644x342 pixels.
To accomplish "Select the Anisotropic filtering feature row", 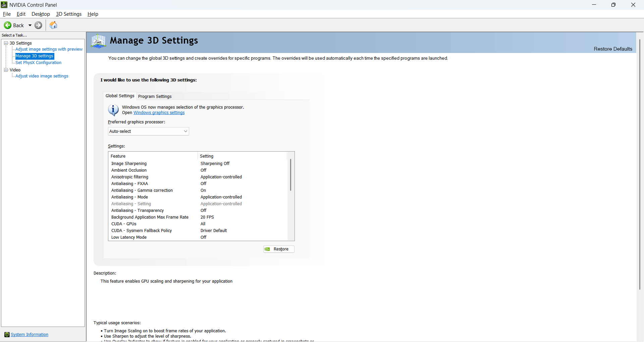I will coord(198,177).
